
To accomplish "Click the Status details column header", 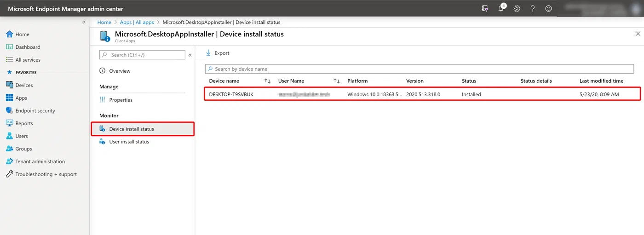I will coord(536,81).
